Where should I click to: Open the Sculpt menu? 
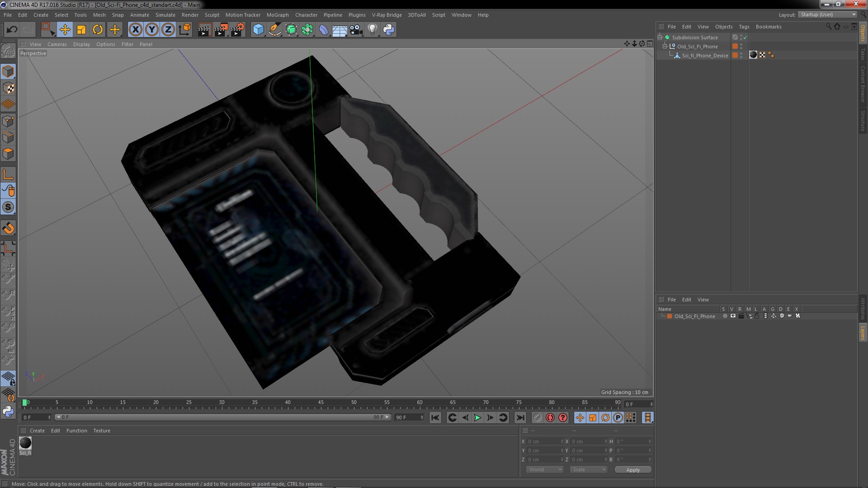[212, 15]
